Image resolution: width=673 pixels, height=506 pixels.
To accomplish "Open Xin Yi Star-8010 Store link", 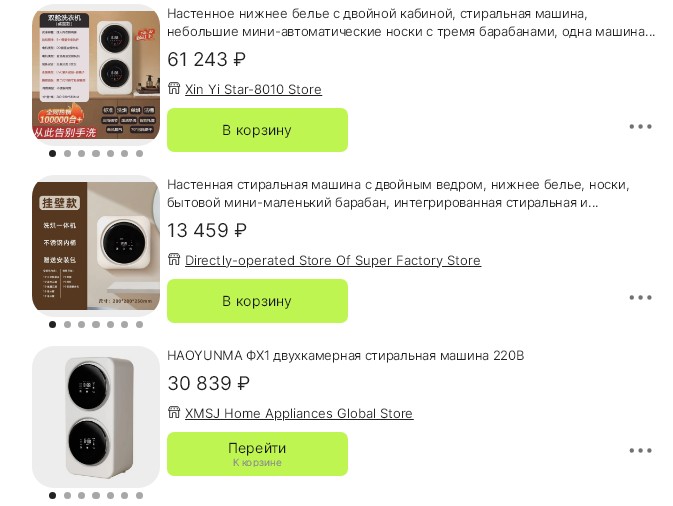I will click(253, 90).
